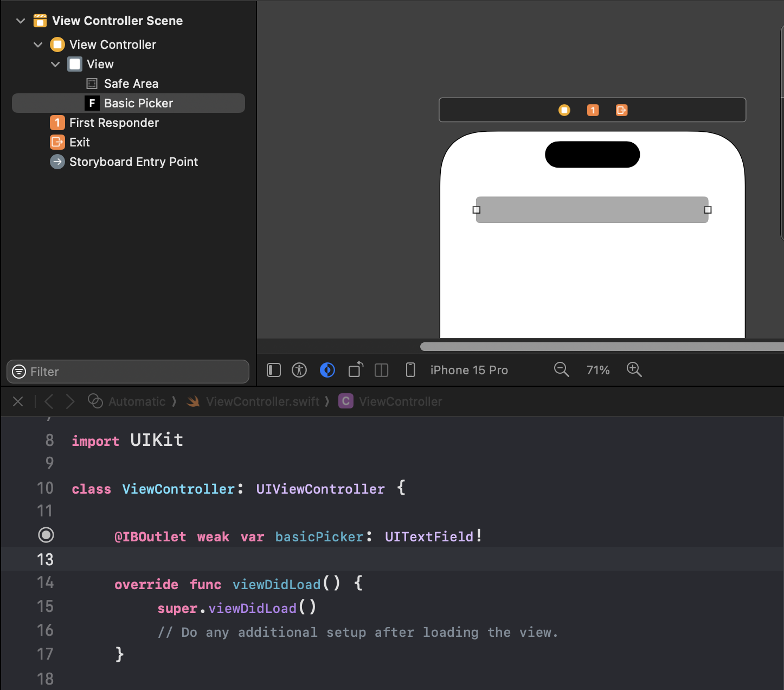Open the 71% zoom level menu
The width and height of the screenshot is (784, 690).
[x=598, y=370]
